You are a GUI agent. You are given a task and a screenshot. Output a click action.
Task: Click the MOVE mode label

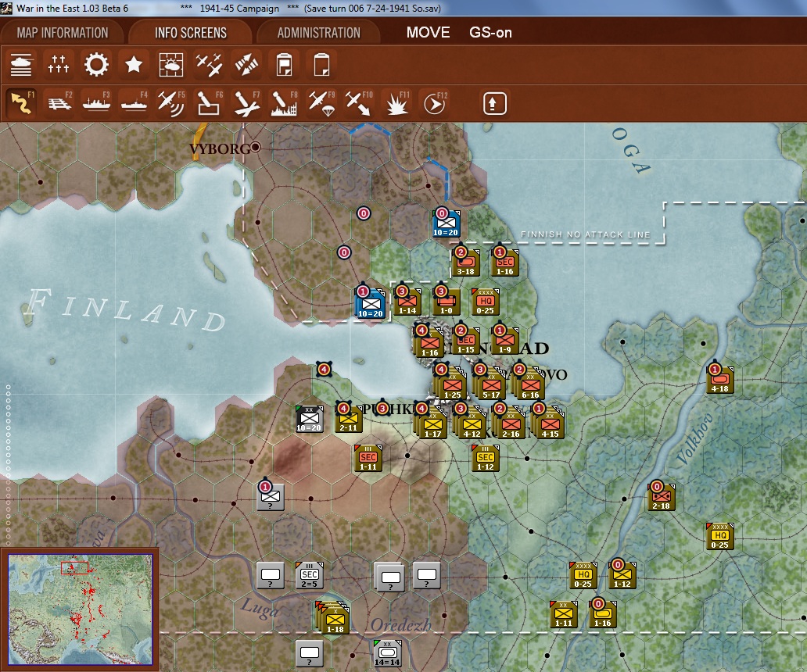429,32
